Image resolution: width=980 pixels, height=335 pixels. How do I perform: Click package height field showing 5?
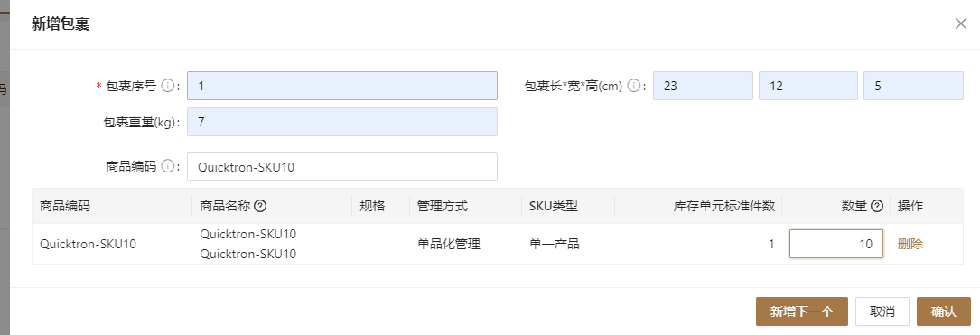913,86
